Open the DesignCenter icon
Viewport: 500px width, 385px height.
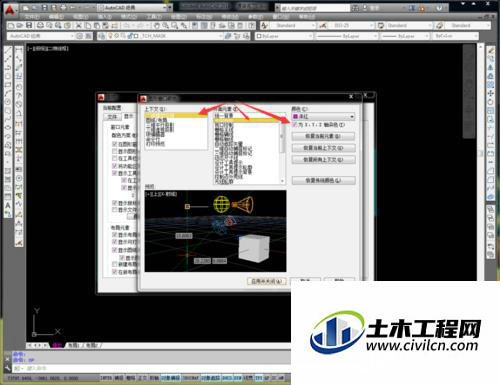(x=204, y=25)
